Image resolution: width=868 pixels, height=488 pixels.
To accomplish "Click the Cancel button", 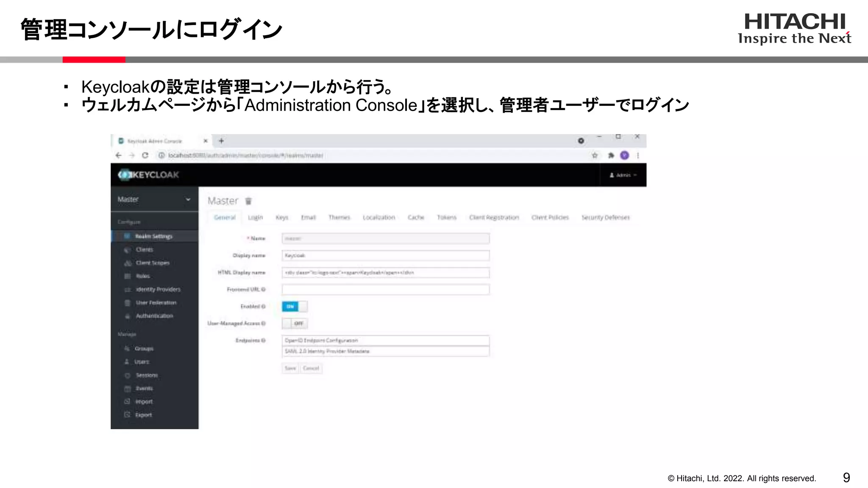I will 311,368.
